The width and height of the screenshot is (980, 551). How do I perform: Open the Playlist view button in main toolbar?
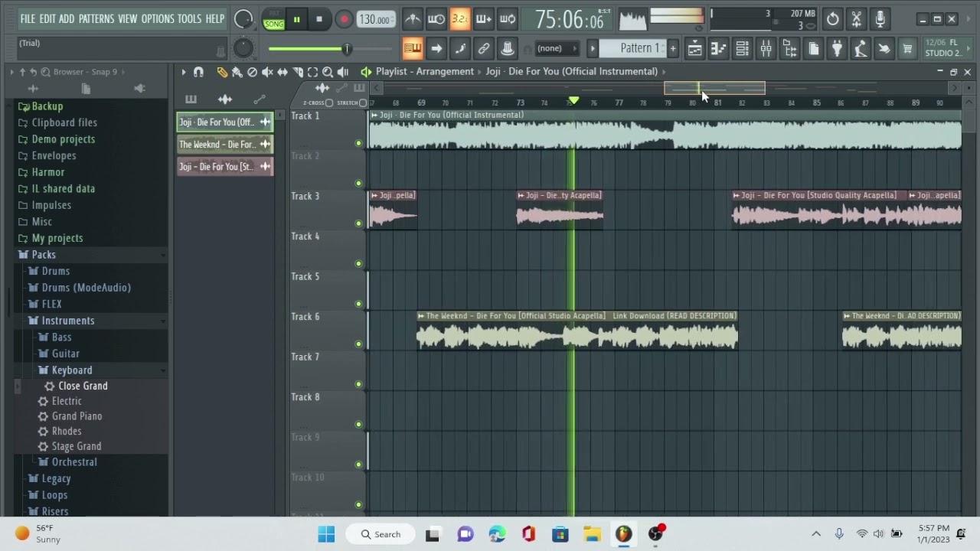(694, 49)
